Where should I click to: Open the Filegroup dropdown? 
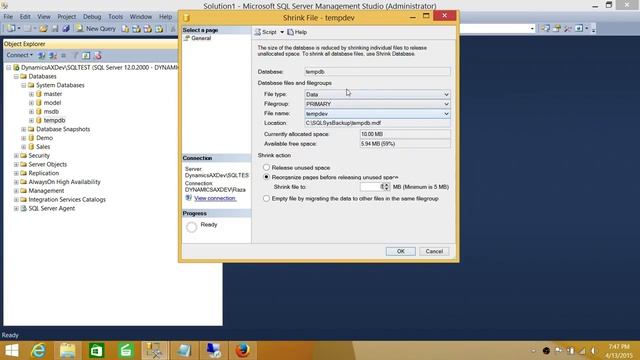[377, 104]
